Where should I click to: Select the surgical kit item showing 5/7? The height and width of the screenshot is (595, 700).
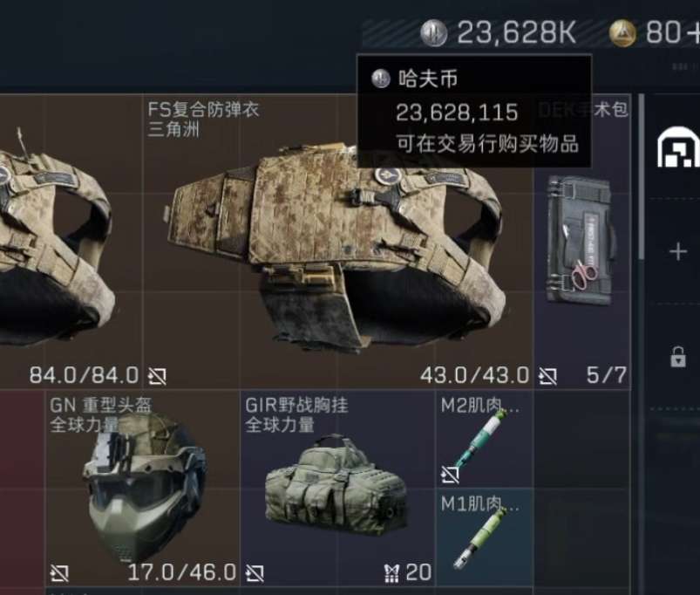582,241
